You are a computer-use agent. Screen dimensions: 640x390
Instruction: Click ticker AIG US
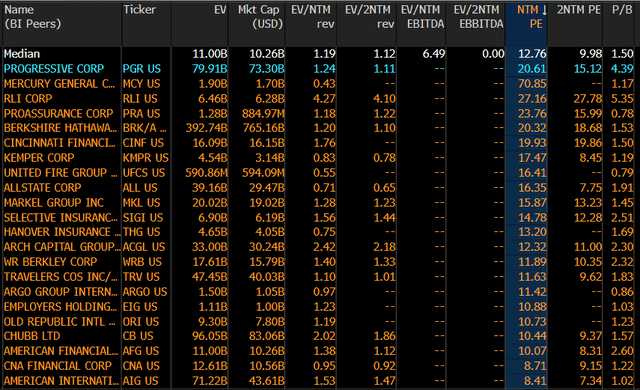[140, 381]
